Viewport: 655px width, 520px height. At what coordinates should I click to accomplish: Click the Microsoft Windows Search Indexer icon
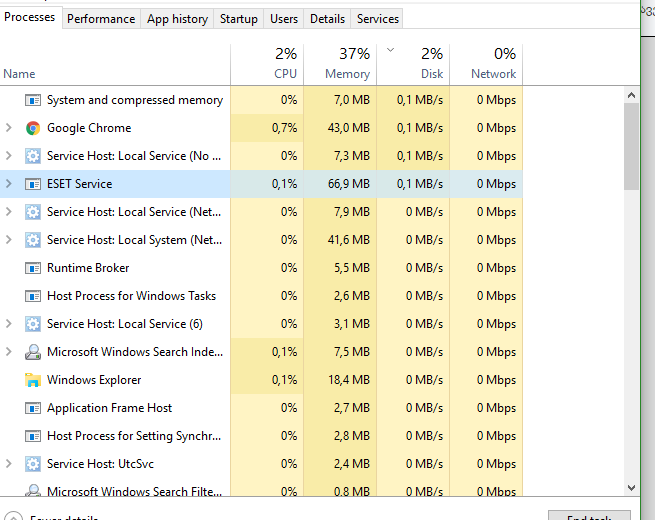(33, 352)
